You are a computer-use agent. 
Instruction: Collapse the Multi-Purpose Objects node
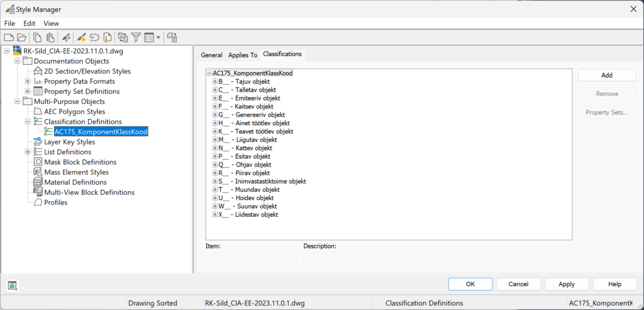(x=17, y=101)
